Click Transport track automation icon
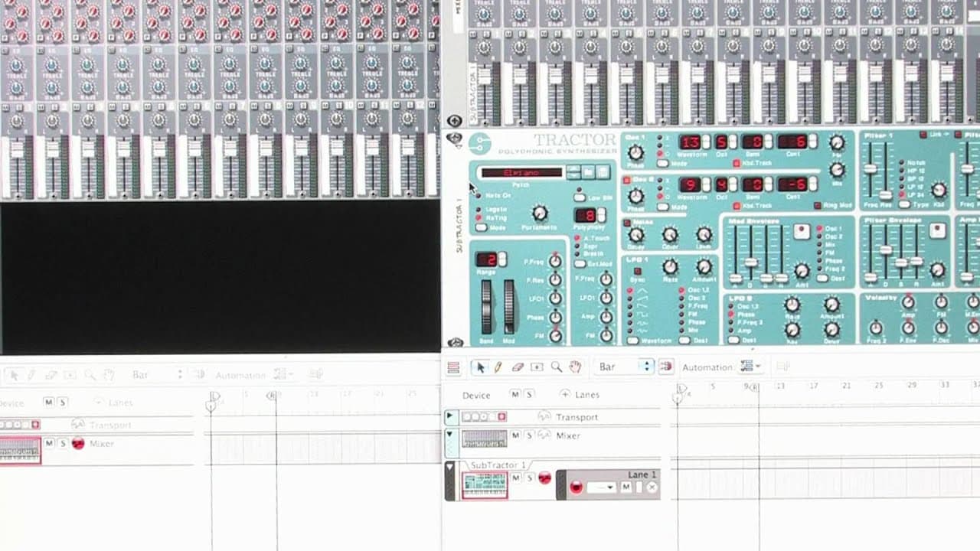Viewport: 980px width, 551px height. 544,416
